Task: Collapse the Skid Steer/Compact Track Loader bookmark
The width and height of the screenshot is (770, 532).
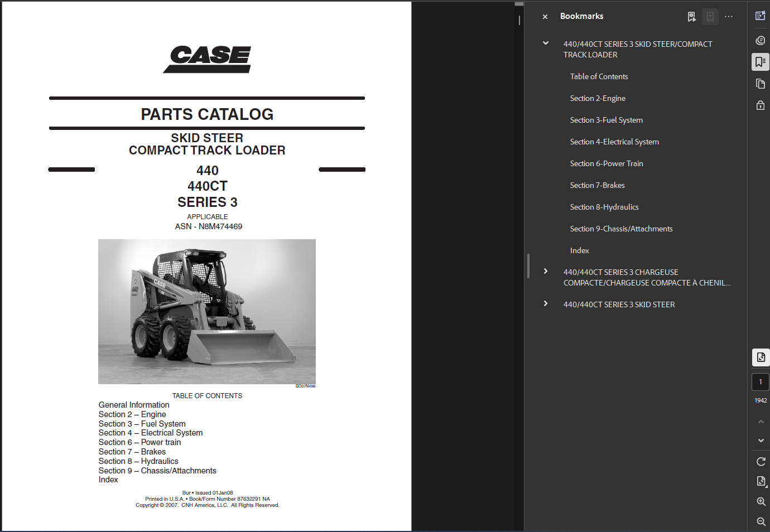Action: (x=546, y=43)
